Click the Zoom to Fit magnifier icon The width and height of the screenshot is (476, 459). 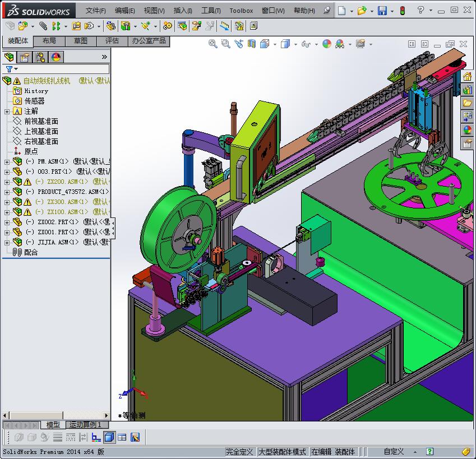213,44
